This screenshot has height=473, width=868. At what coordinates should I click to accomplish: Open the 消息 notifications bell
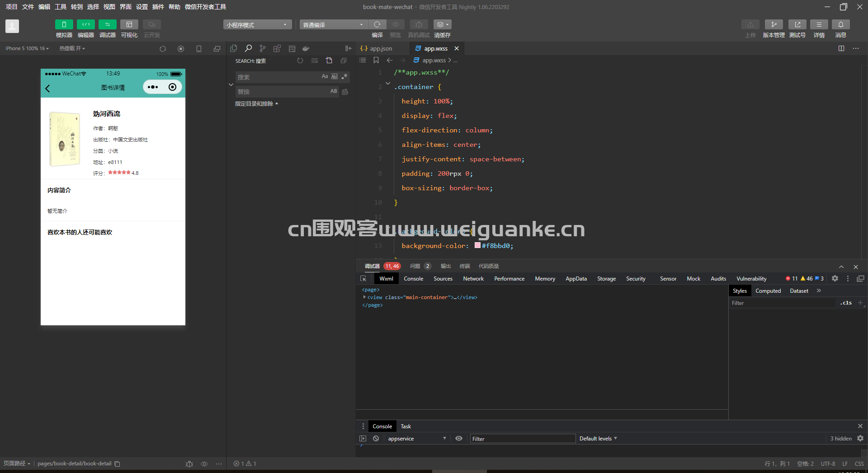tap(841, 24)
